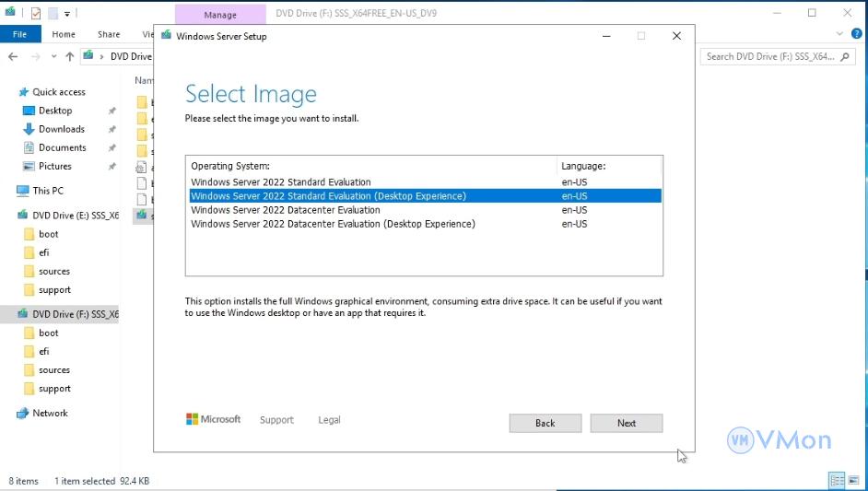The width and height of the screenshot is (868, 491).
Task: Select Windows Server 2022 Datacenter Evaluation row
Action: (x=425, y=210)
